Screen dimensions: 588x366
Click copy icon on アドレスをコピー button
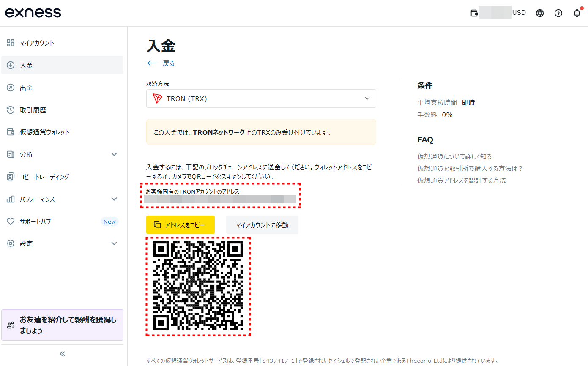(157, 225)
